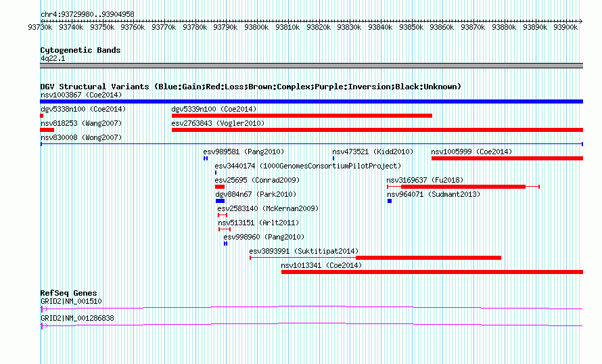Image resolution: width=602 pixels, height=364 pixels.
Task: Open dgv884n67 (Park2010) label
Action: point(256,194)
